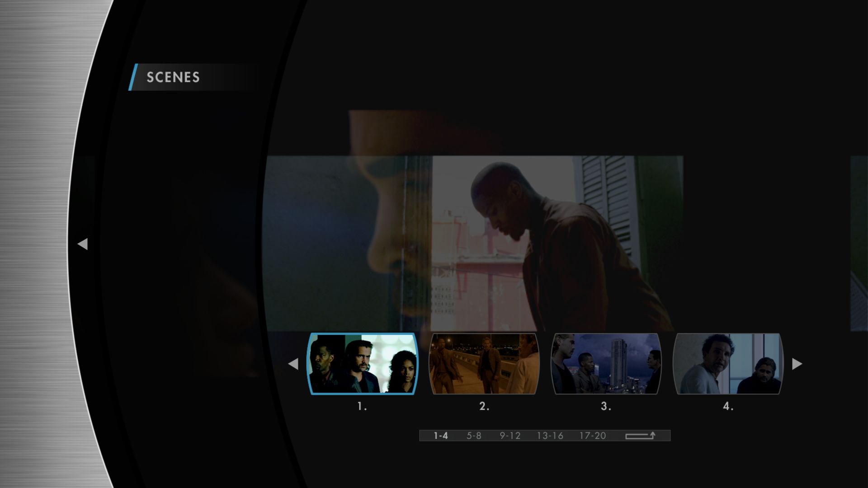
Task: Choose scene 3 thumbnail
Action: pos(606,364)
